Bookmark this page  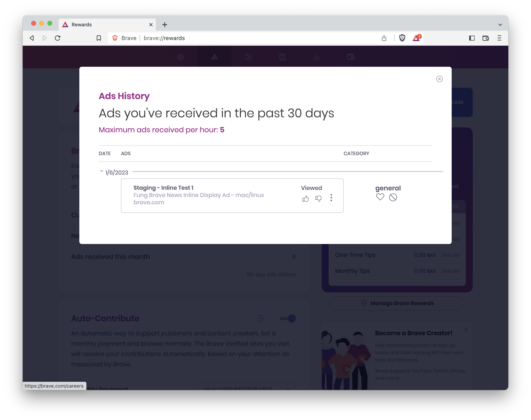click(x=99, y=38)
